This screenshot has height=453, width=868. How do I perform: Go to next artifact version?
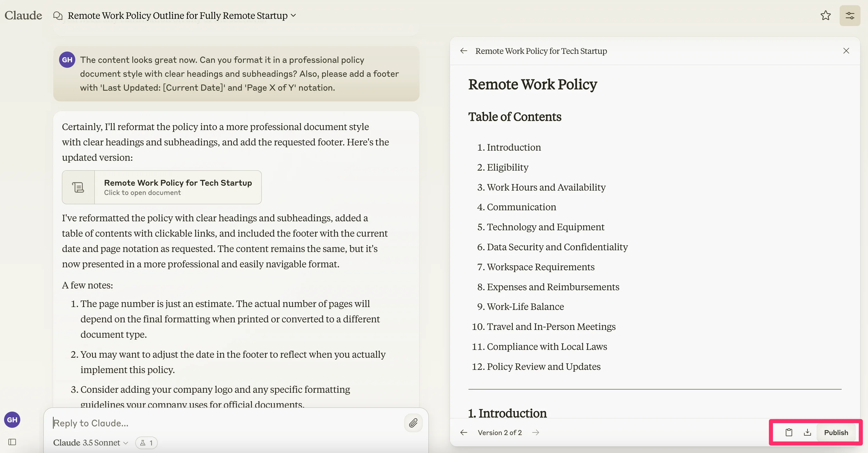536,432
